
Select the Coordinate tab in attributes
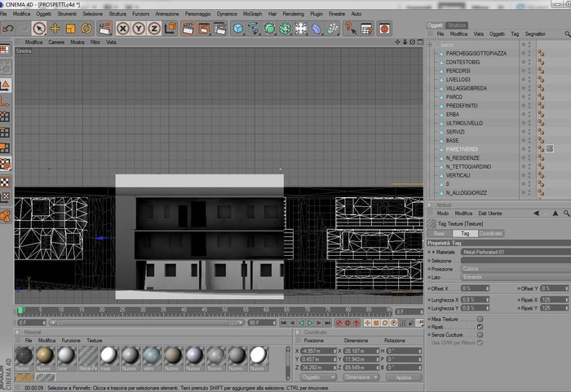[x=490, y=233]
